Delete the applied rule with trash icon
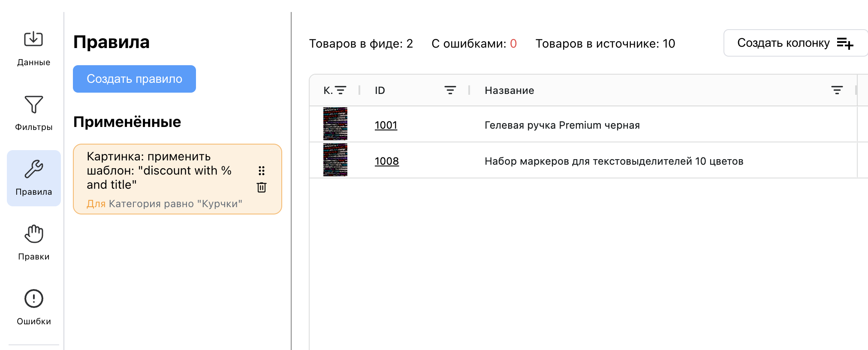The image size is (868, 350). click(x=262, y=187)
